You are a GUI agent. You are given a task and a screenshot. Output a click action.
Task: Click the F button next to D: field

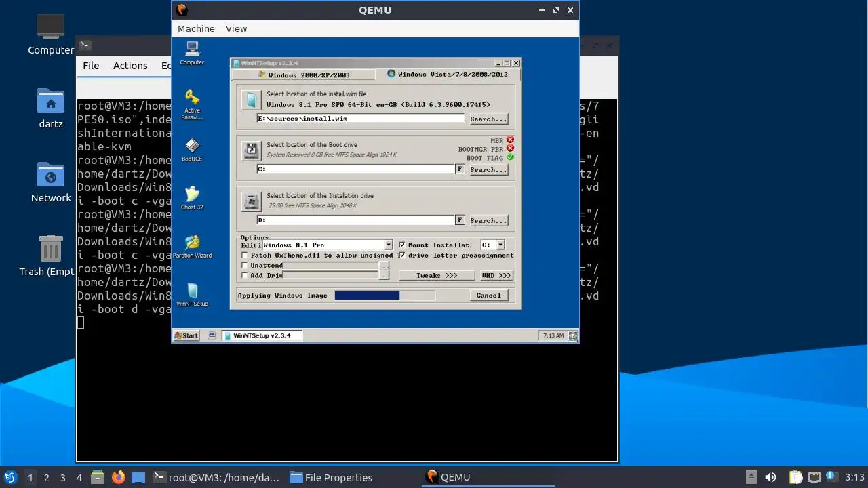click(460, 220)
